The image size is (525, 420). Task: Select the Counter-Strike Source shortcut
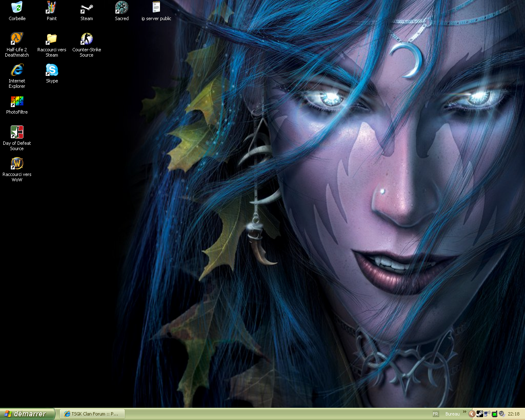[87, 39]
